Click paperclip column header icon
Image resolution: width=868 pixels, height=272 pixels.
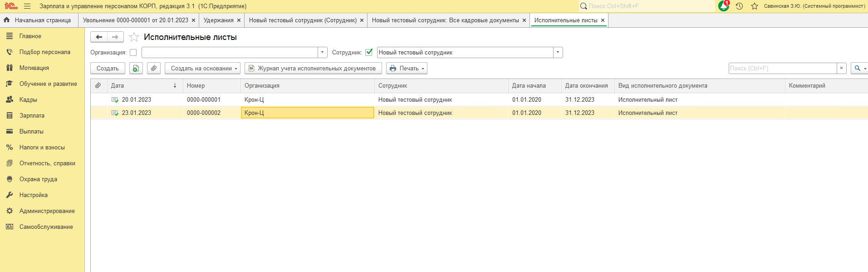[x=98, y=85]
